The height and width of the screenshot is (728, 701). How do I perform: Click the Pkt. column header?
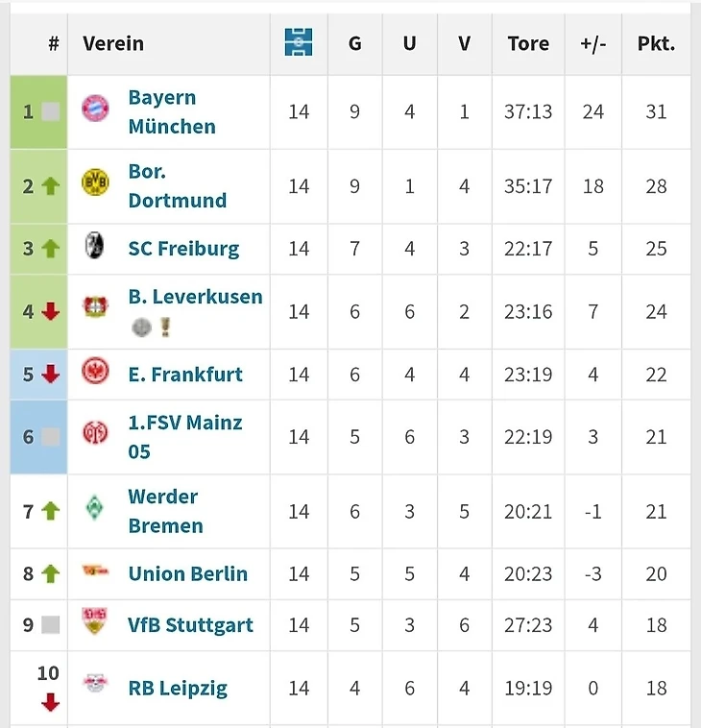(x=656, y=43)
